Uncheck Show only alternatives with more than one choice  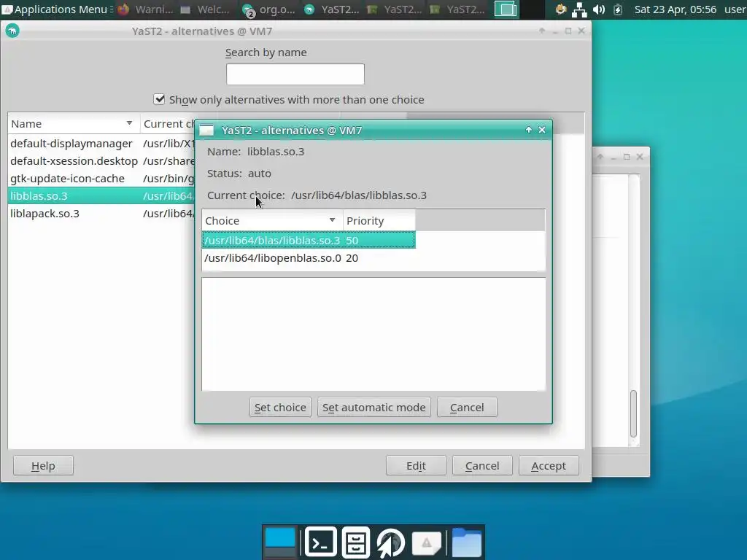(159, 99)
